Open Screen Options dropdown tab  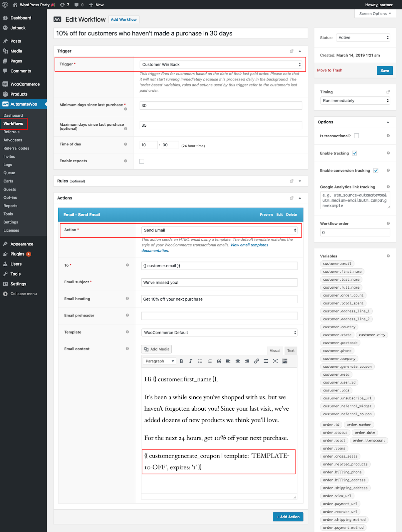(375, 14)
